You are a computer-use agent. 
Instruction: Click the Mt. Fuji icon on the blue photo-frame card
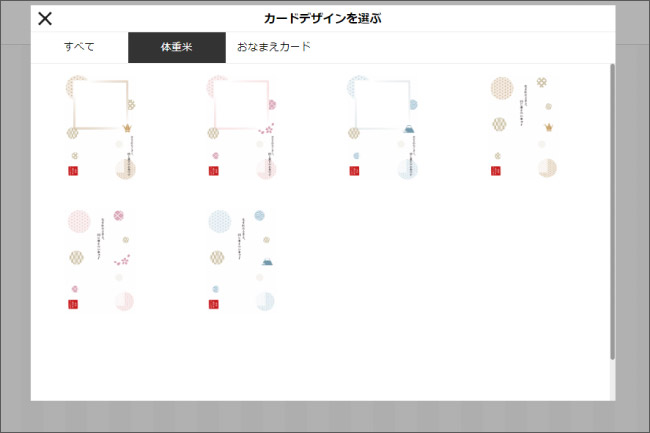point(408,128)
